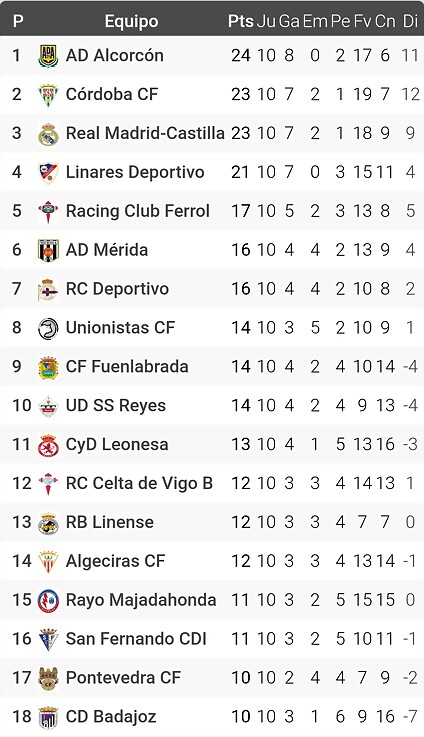424x737 pixels.
Task: Open Pontevedra CF team name link
Action: coord(123,678)
